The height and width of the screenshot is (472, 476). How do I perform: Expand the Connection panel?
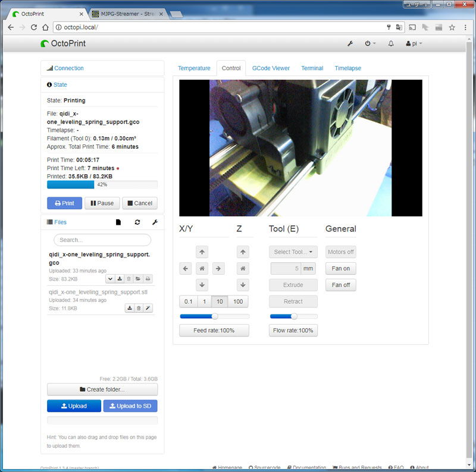(68, 68)
